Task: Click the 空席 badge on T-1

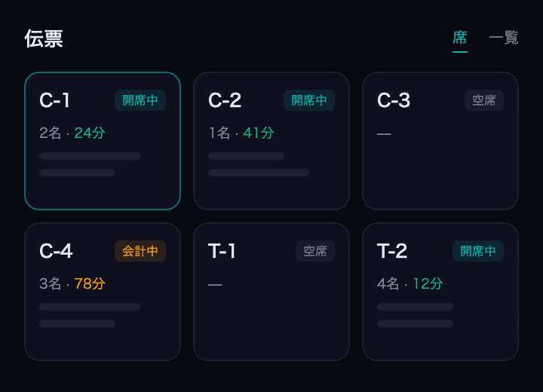Action: [x=315, y=251]
